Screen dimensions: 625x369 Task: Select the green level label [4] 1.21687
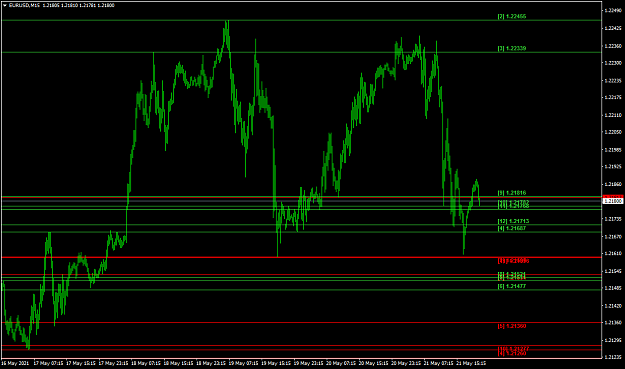tap(512, 228)
